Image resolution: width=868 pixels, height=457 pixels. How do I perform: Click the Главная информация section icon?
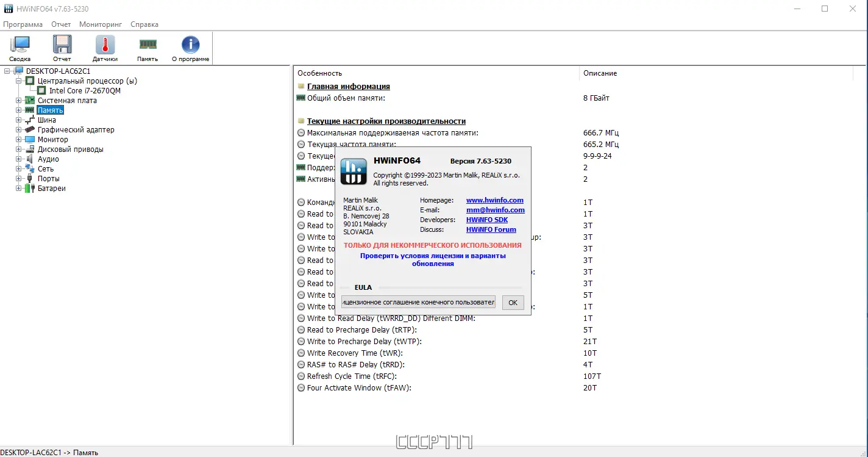click(x=301, y=87)
